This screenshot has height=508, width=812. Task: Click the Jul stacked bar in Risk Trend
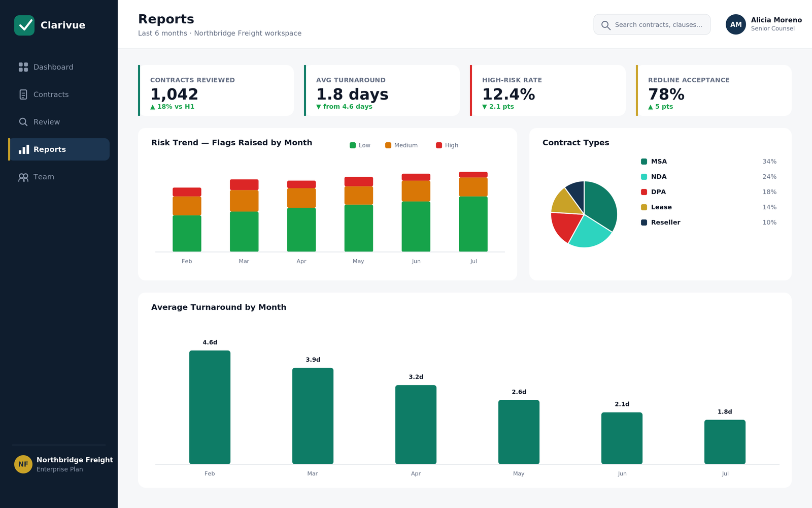coord(473,211)
